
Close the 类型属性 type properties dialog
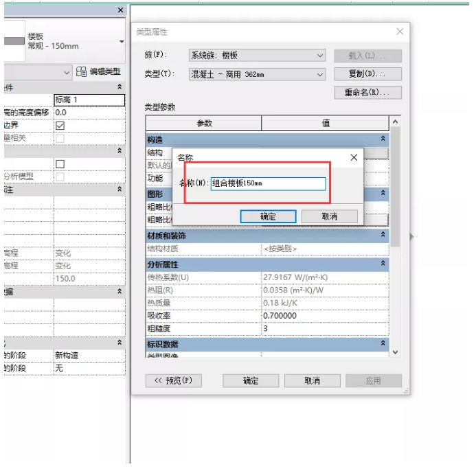[400, 32]
